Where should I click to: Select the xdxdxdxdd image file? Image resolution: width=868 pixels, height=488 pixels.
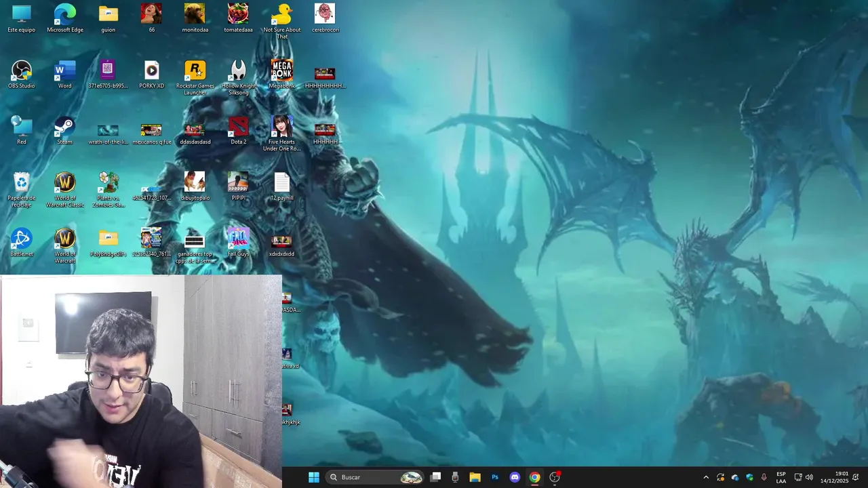coord(281,246)
